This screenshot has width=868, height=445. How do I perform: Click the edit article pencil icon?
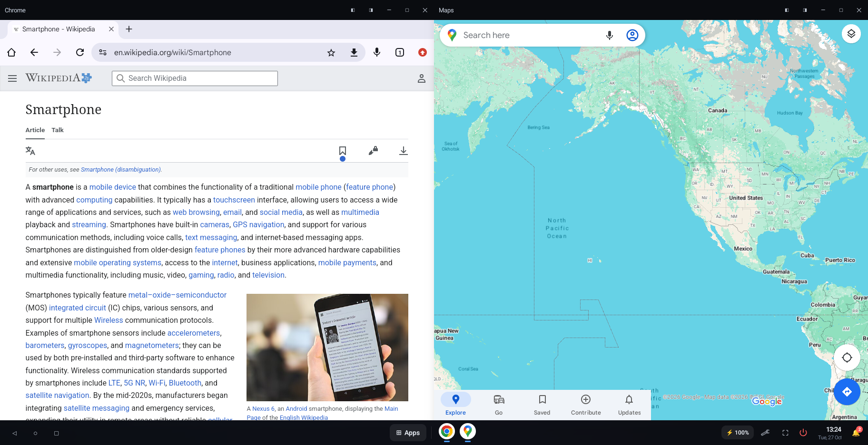(x=373, y=151)
